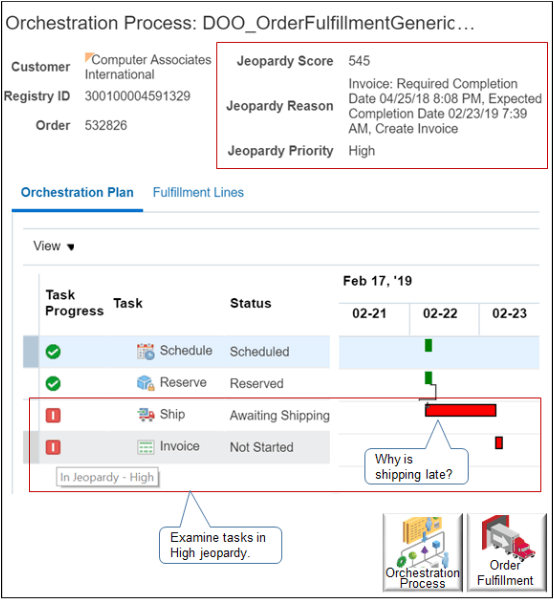The height and width of the screenshot is (600, 554).
Task: Click the orange flag next to customer name
Action: [89, 57]
